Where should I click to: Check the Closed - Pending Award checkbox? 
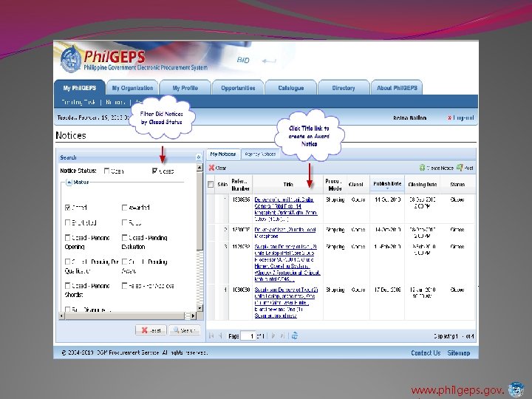click(124, 262)
